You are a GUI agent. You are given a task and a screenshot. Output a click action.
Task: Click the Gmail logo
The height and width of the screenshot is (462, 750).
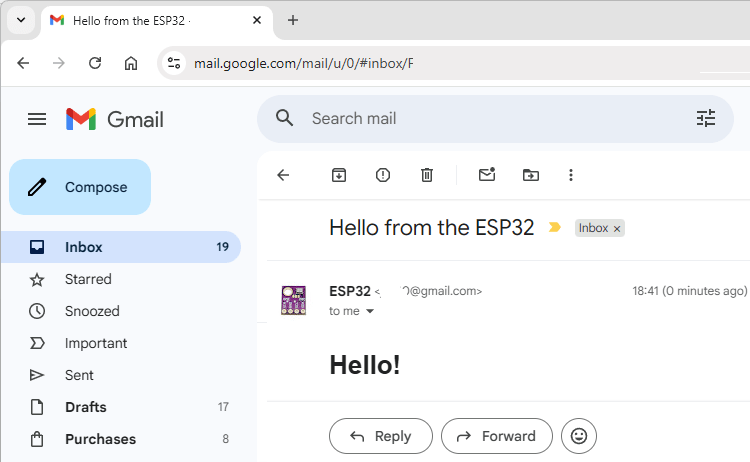[x=115, y=119]
